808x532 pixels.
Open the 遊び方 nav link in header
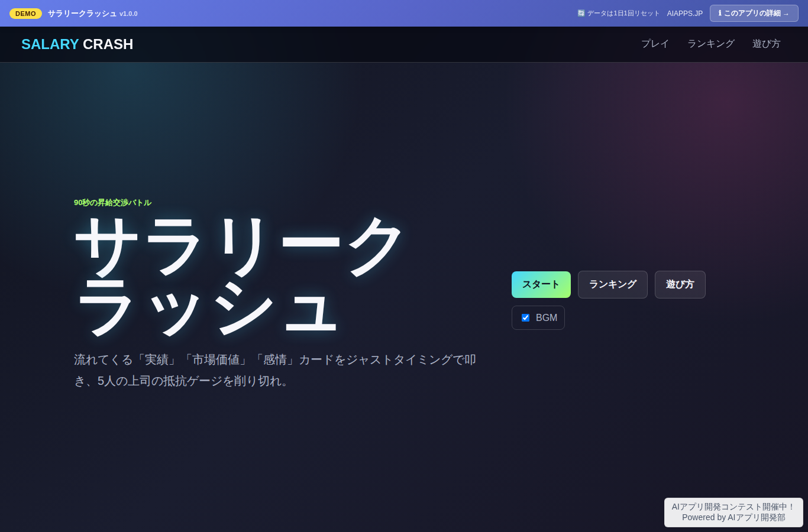(x=766, y=44)
